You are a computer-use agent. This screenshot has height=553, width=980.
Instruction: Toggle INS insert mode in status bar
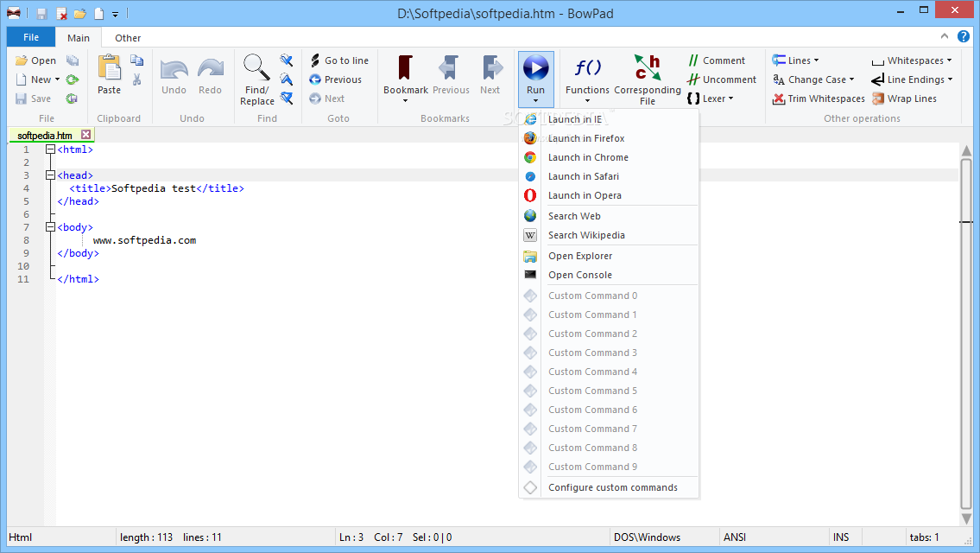tap(841, 537)
